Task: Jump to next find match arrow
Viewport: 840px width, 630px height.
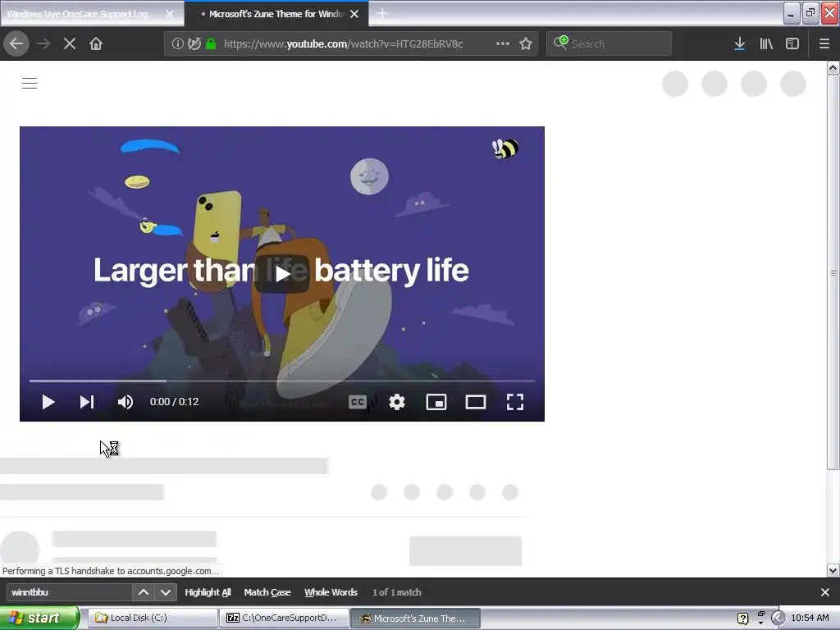Action: [166, 592]
